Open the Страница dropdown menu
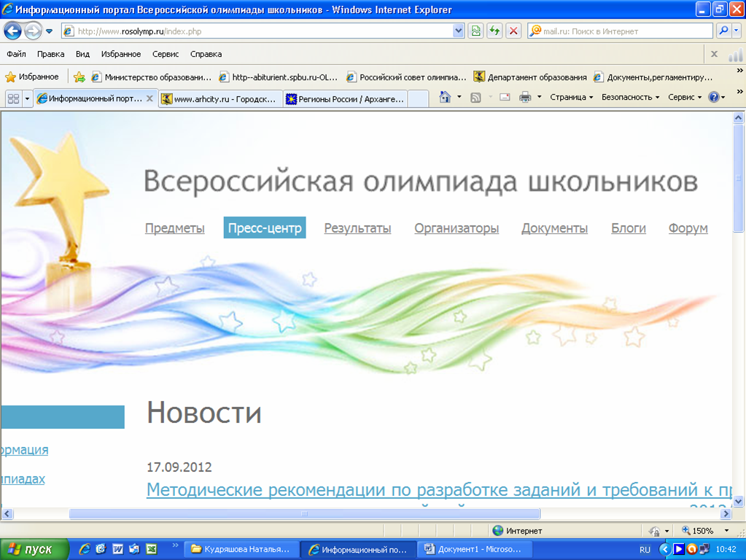The width and height of the screenshot is (746, 560). pyautogui.click(x=571, y=98)
